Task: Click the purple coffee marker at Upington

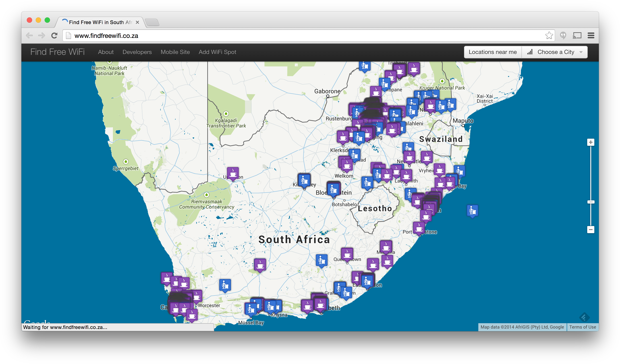Action: [x=233, y=173]
